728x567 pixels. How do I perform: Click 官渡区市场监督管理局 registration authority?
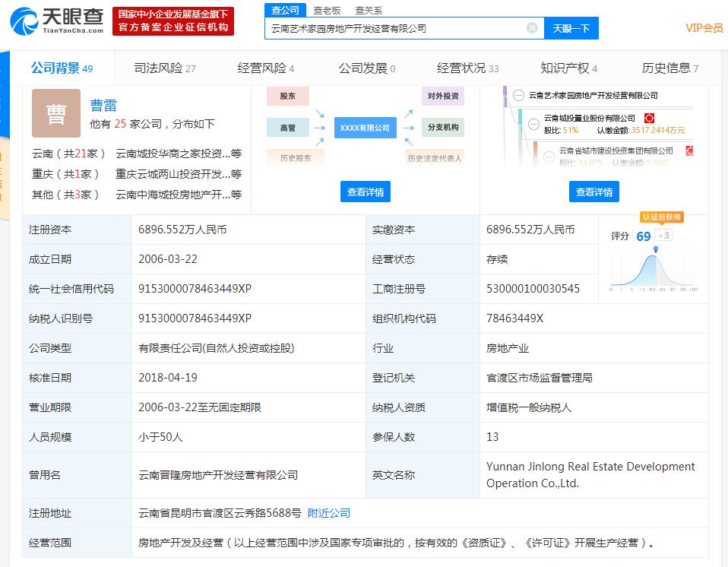pos(540,378)
